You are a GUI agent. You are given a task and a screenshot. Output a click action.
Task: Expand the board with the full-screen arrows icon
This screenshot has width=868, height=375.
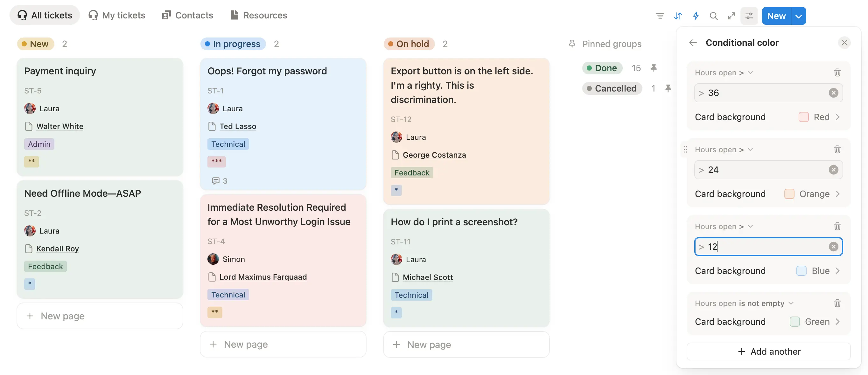tap(731, 16)
